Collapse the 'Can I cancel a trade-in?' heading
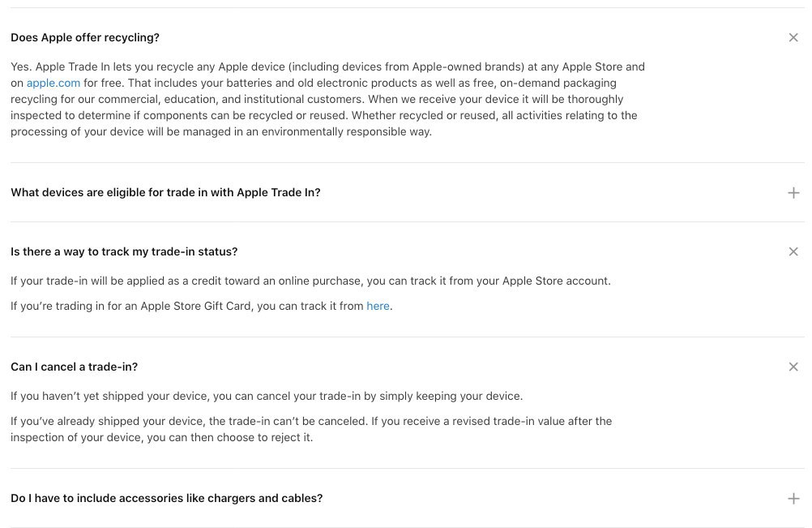 [74, 367]
